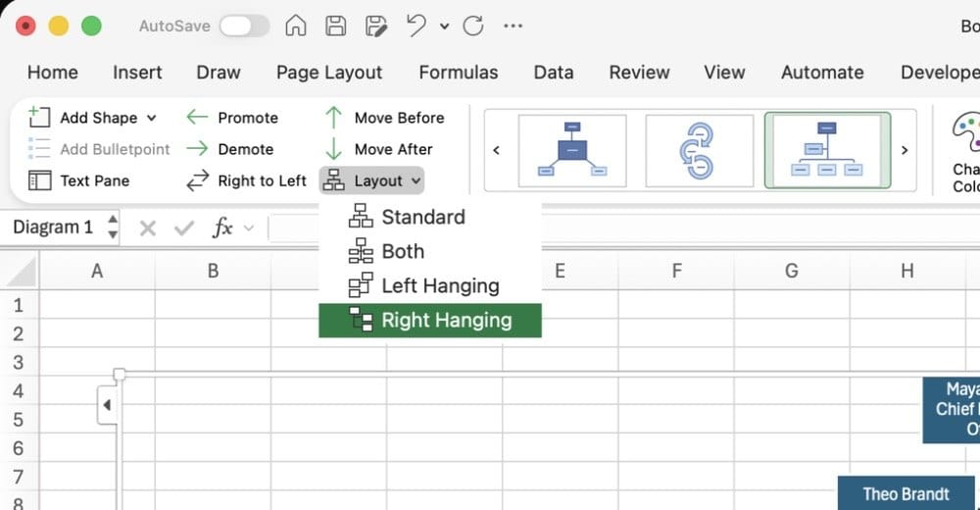Select the organization chart layout thumbnail

click(x=827, y=150)
